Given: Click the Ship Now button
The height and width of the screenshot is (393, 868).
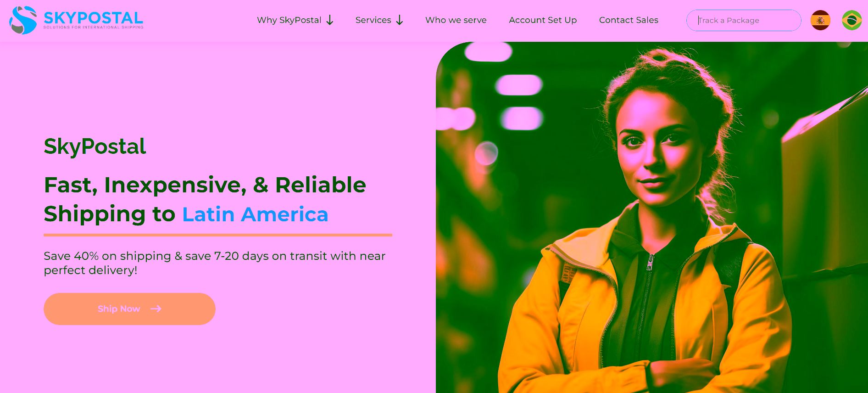Looking at the screenshot, I should [129, 309].
